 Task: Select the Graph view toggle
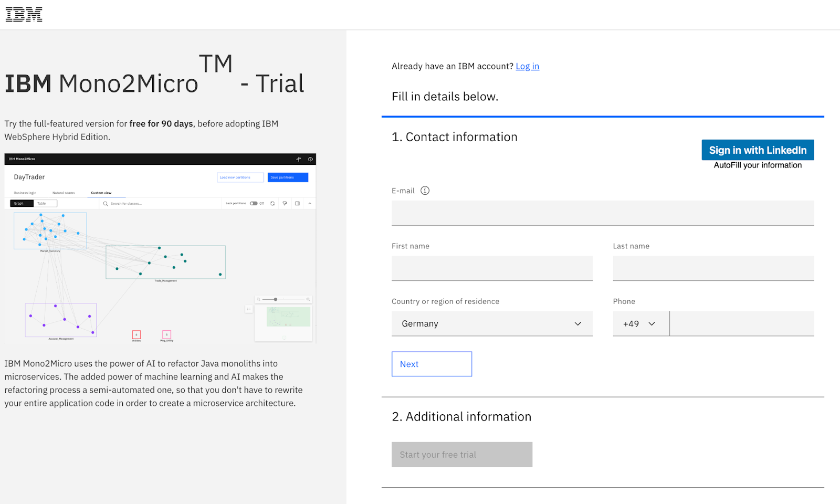(19, 204)
